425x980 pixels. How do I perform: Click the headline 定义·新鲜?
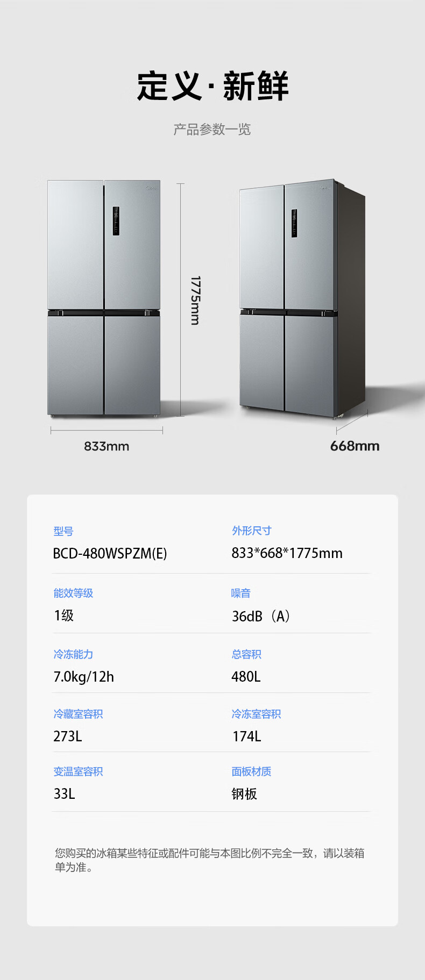coord(212,86)
